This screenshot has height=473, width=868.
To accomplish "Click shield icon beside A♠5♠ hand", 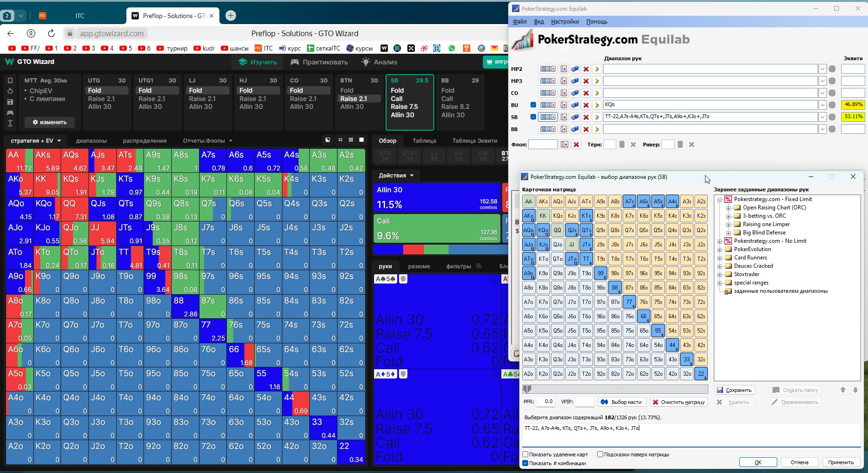I will click(x=403, y=279).
